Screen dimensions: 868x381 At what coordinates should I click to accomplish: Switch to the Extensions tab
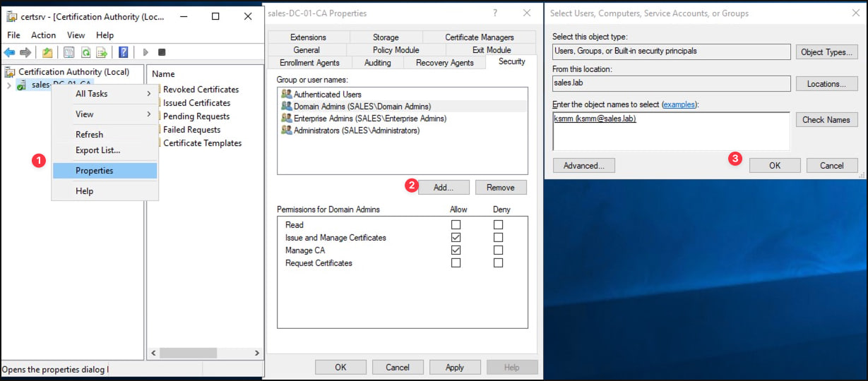(x=308, y=37)
